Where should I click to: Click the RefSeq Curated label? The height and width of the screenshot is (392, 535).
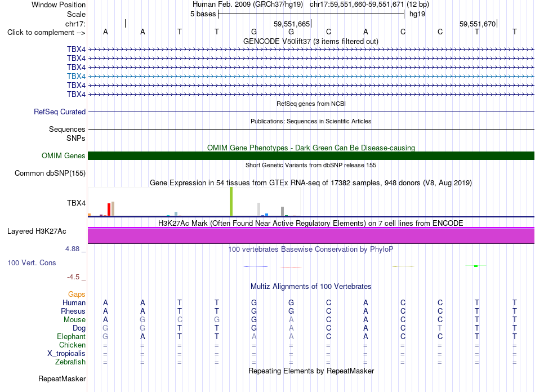click(60, 112)
